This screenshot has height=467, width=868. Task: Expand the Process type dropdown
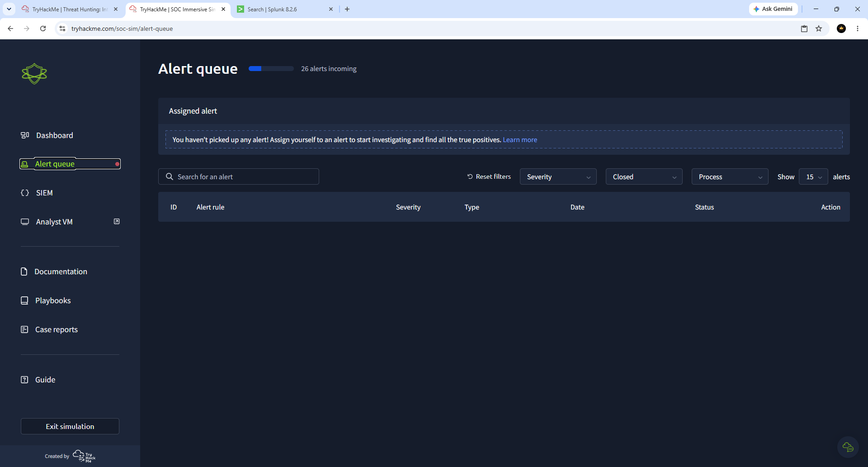click(x=730, y=176)
